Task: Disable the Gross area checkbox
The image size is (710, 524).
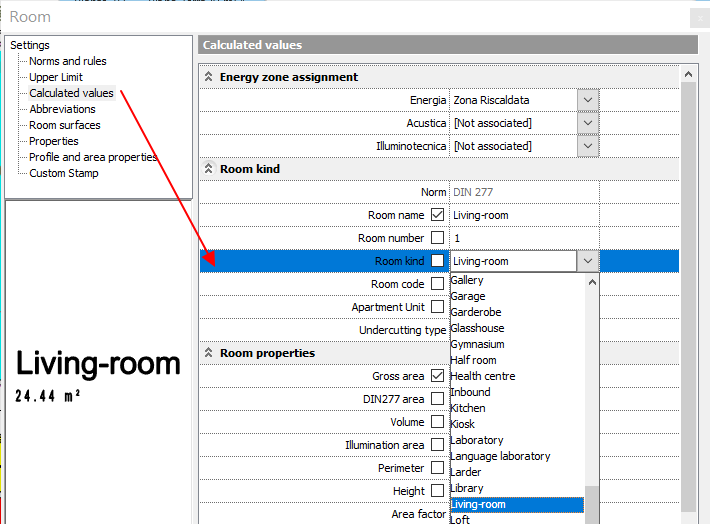Action: pyautogui.click(x=437, y=376)
